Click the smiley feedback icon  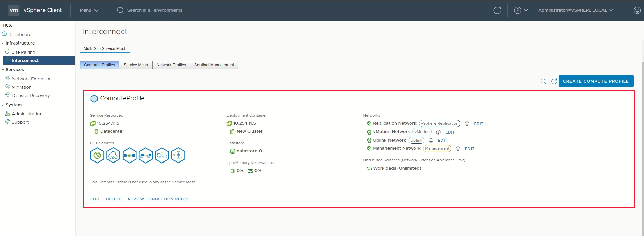pyautogui.click(x=637, y=10)
